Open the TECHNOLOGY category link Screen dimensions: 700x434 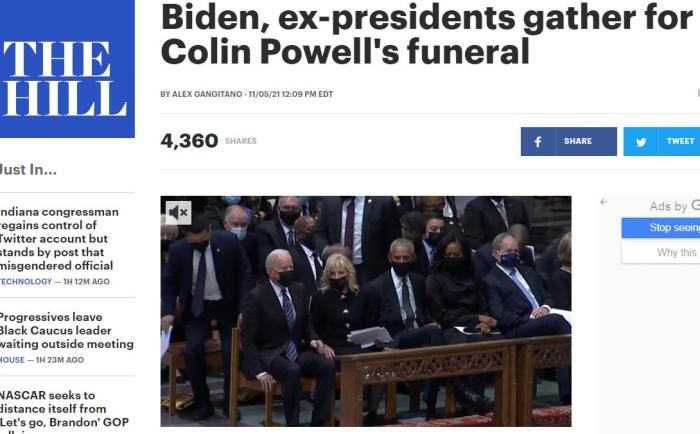[26, 282]
